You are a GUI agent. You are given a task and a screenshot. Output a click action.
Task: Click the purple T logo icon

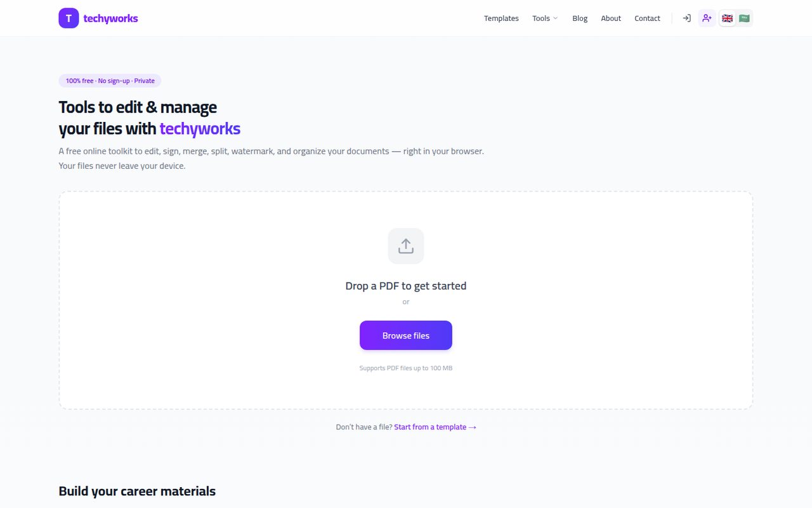(69, 18)
